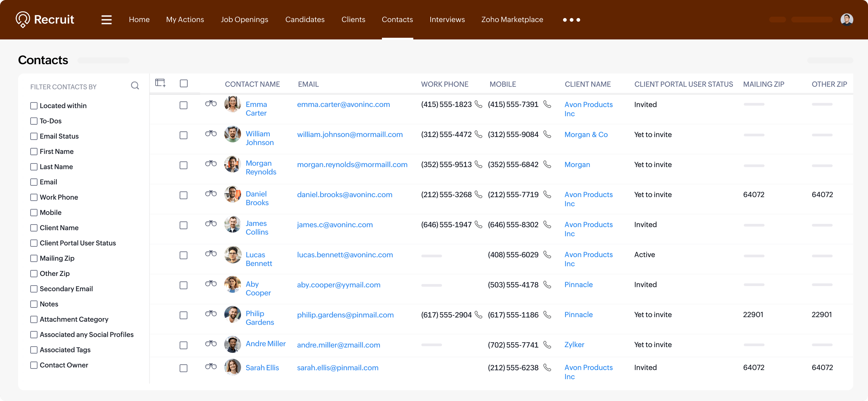868x401 pixels.
Task: Select the checkbox for Daniel Brooks row
Action: (x=183, y=195)
